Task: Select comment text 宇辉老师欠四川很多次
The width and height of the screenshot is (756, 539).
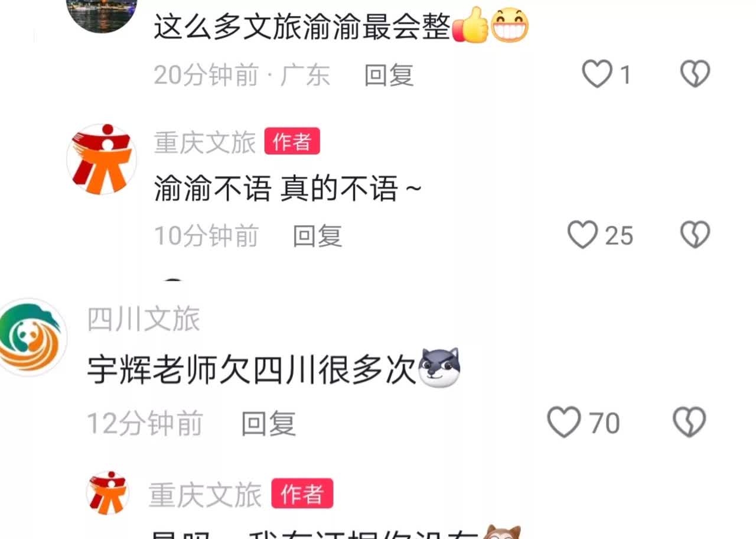Action: pos(252,371)
